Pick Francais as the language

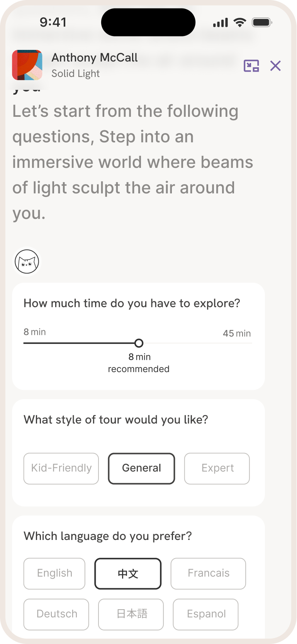[208, 573]
